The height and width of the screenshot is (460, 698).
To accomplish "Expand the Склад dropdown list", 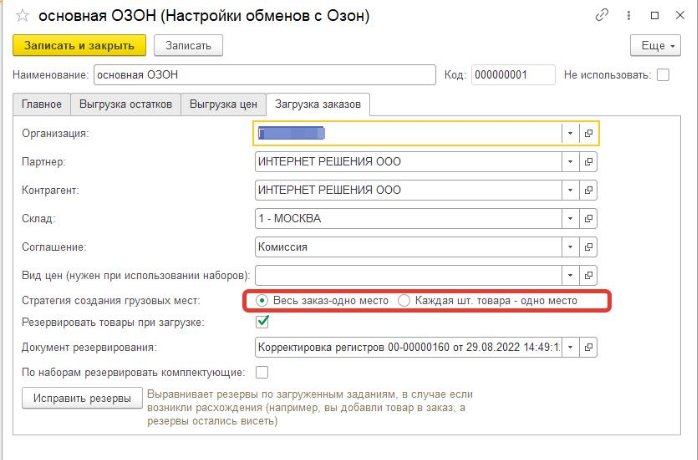I will click(x=569, y=217).
